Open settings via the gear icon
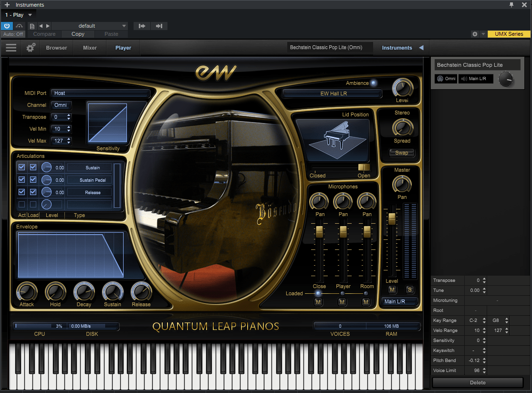The width and height of the screenshot is (532, 393). click(x=31, y=48)
